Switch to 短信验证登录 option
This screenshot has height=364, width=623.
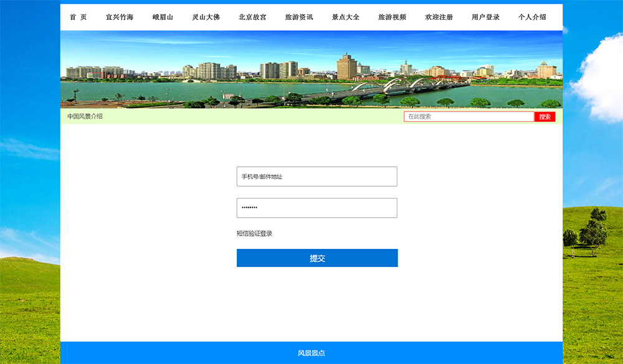pos(254,233)
